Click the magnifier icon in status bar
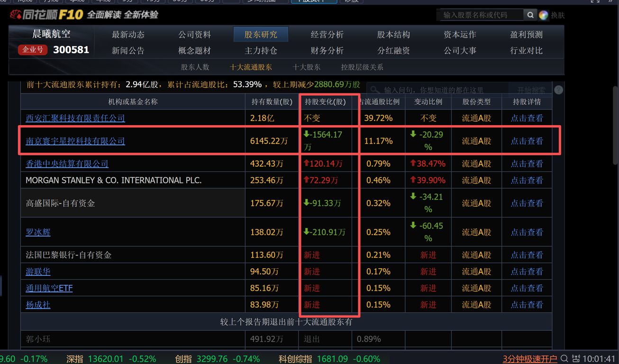This screenshot has width=619, height=364. coord(564,359)
